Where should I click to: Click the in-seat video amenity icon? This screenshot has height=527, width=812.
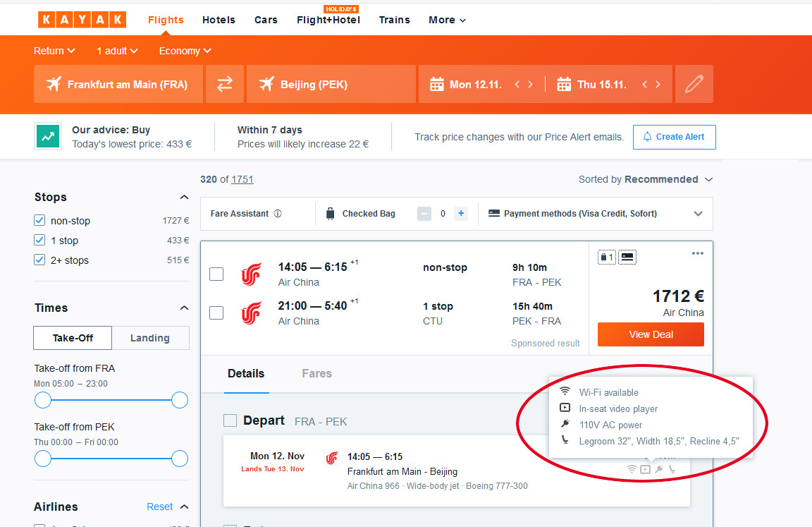(645, 469)
